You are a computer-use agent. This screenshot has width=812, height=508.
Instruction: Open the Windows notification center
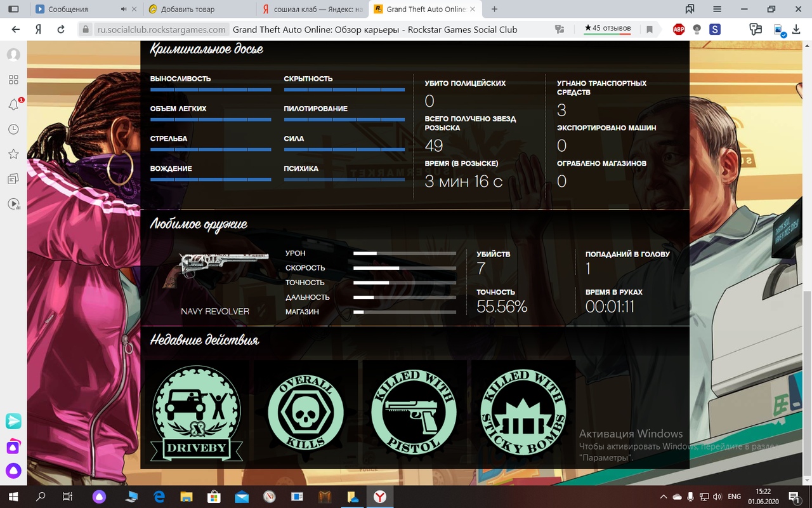tap(793, 496)
